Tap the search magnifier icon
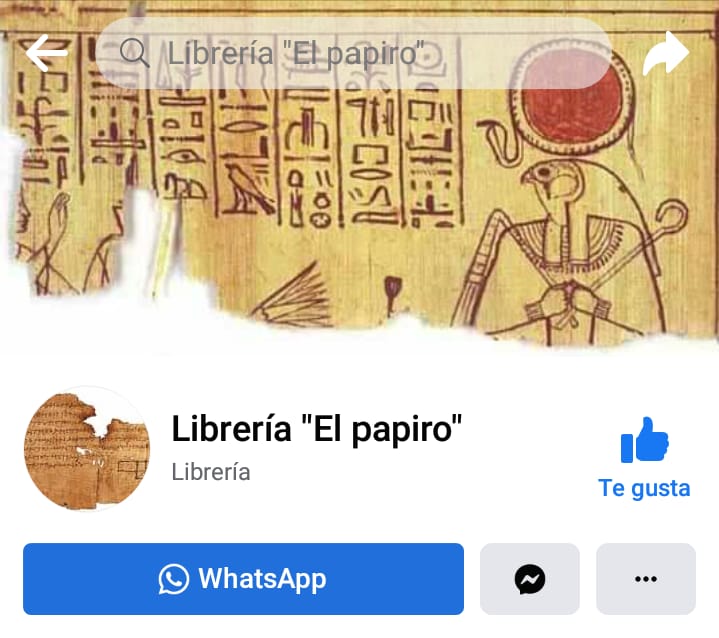The width and height of the screenshot is (719, 638). pos(134,53)
